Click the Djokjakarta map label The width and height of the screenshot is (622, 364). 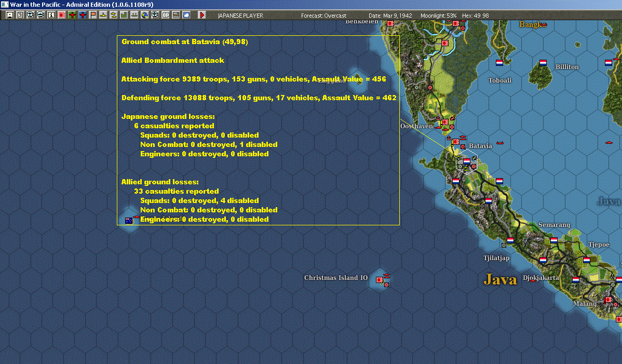540,278
